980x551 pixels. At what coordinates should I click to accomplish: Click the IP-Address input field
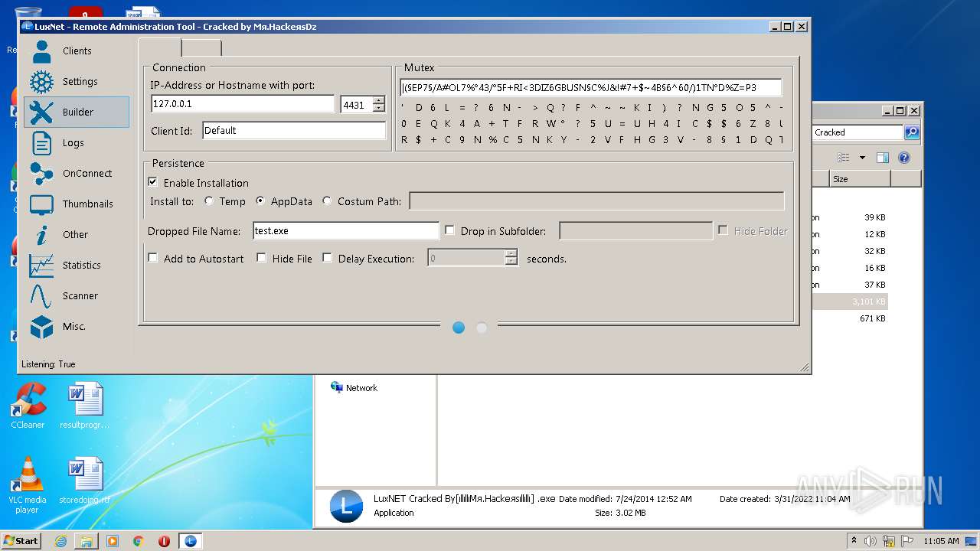click(242, 104)
